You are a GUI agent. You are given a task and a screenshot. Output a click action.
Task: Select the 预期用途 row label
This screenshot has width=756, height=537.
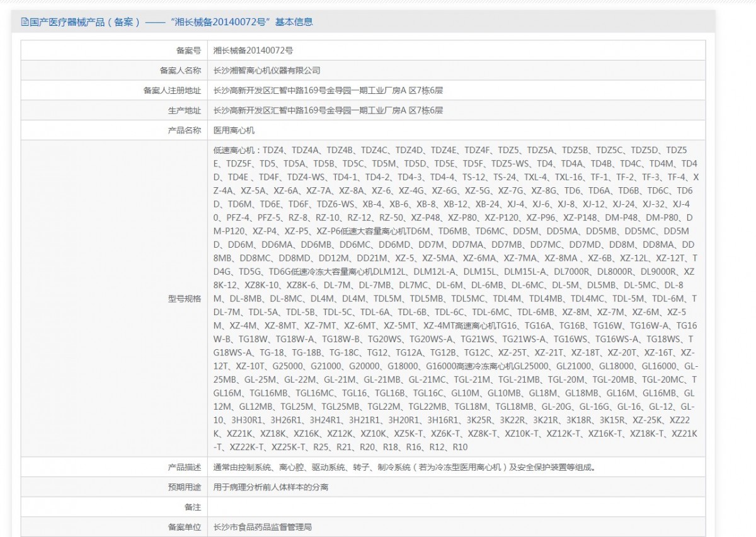(184, 487)
